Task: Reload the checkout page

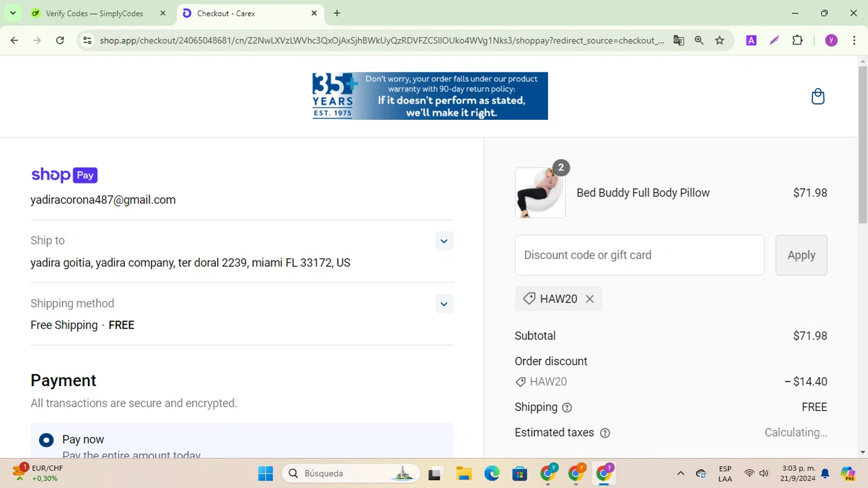Action: click(x=60, y=41)
